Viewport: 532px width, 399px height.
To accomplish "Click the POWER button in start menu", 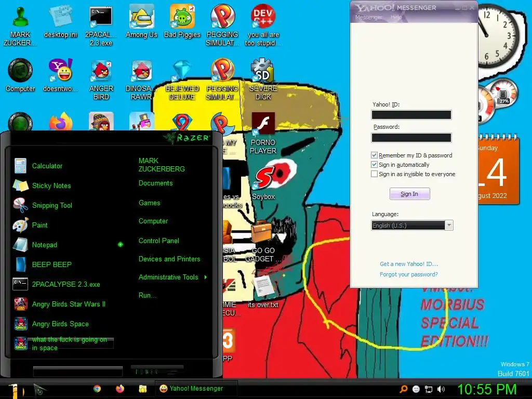I will [157, 371].
